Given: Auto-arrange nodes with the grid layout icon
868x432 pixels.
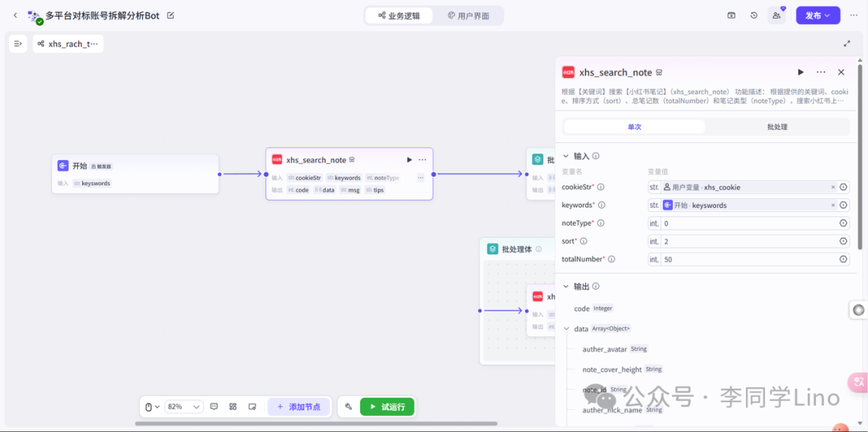Looking at the screenshot, I should pyautogui.click(x=233, y=406).
